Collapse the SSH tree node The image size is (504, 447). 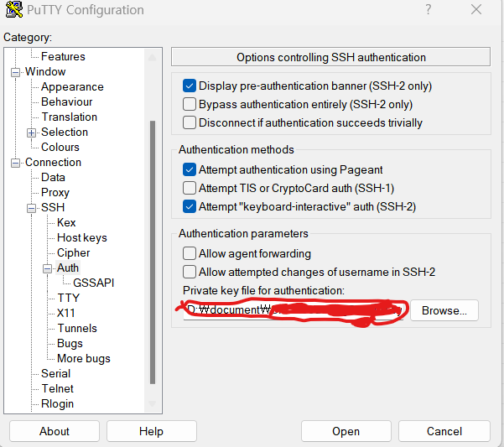pyautogui.click(x=31, y=208)
